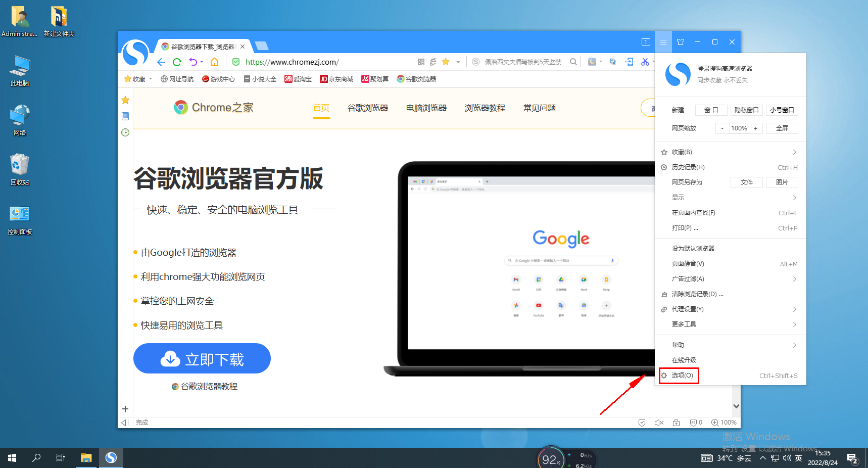Select 在页面内查找(F) menu item
Viewport: 868px width, 468px height.
[x=731, y=213]
